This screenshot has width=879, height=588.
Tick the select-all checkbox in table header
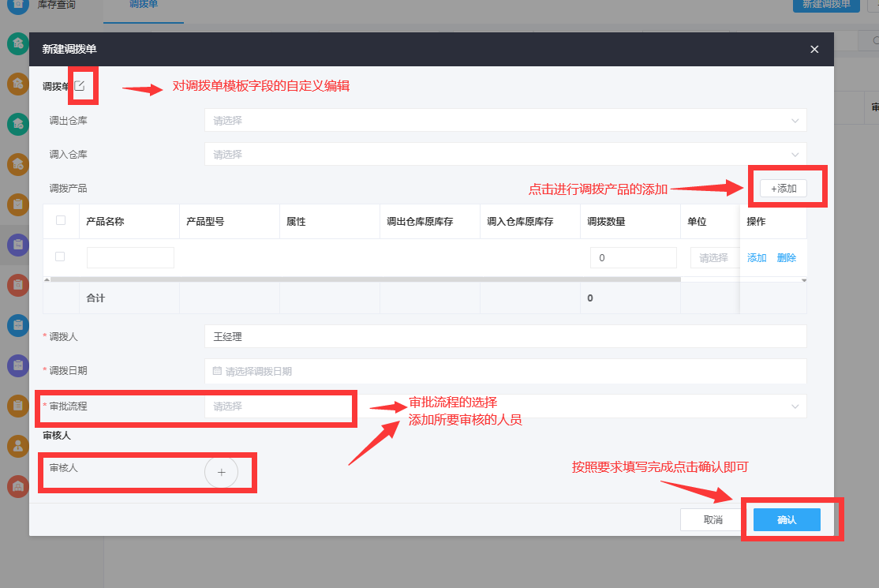click(x=61, y=220)
